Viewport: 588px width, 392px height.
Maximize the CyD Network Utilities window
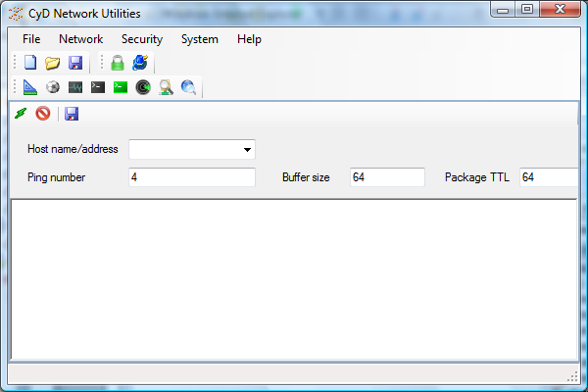click(x=527, y=10)
